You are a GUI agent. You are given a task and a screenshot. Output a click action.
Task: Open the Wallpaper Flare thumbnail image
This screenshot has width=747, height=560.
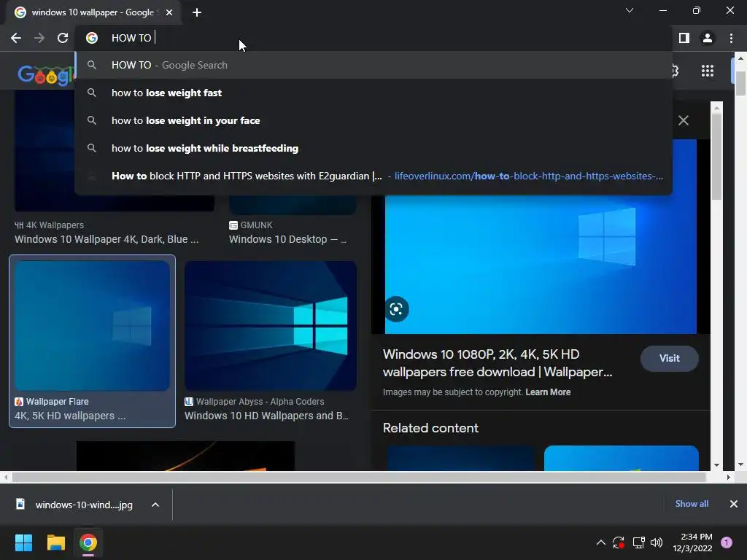(x=92, y=326)
